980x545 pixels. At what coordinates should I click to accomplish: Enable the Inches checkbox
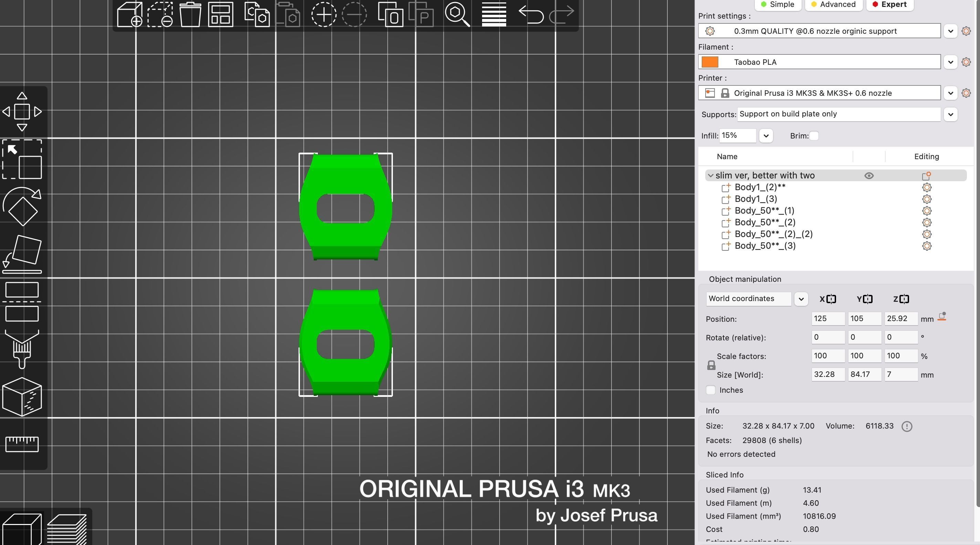(x=710, y=390)
